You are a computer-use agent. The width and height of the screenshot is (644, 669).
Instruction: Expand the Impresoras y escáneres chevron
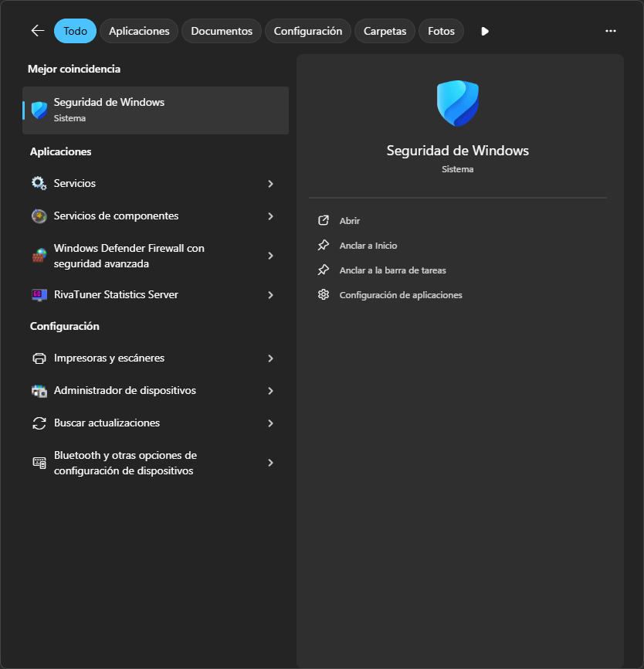[270, 358]
